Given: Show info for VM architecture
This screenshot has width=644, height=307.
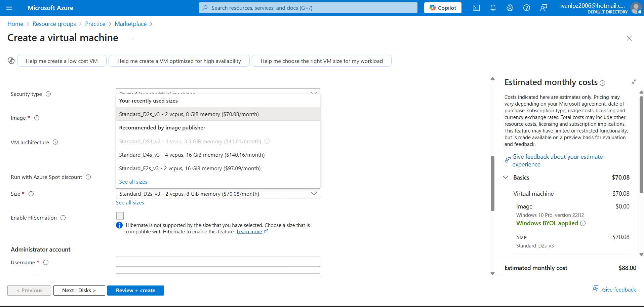Looking at the screenshot, I should (x=55, y=142).
